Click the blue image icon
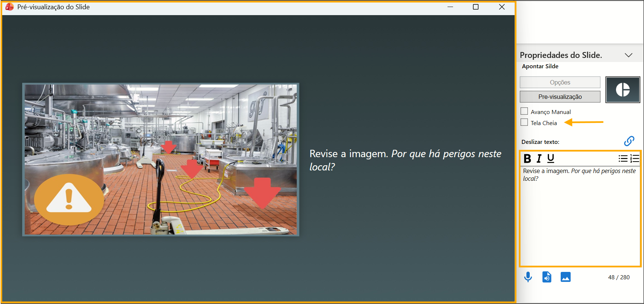The height and width of the screenshot is (304, 644). click(x=565, y=277)
